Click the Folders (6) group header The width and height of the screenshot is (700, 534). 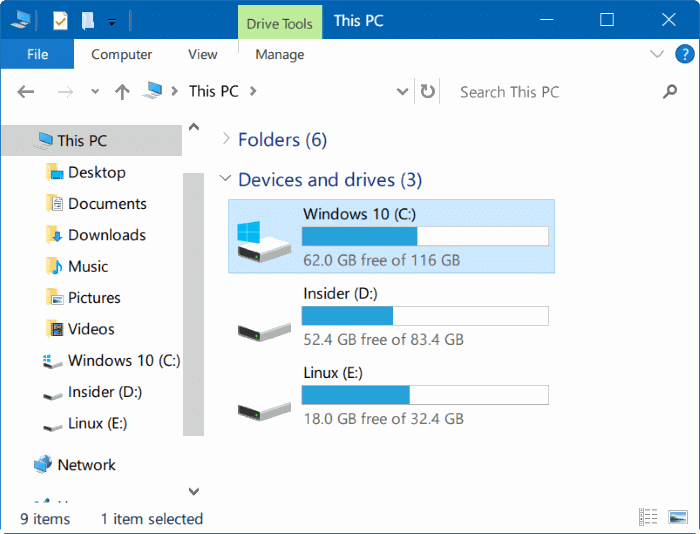point(283,140)
